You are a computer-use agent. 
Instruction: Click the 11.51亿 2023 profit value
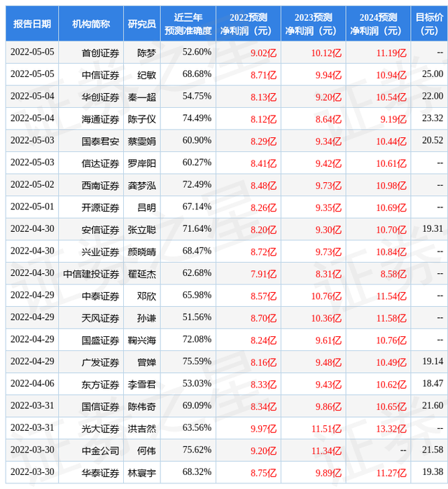coord(326,429)
